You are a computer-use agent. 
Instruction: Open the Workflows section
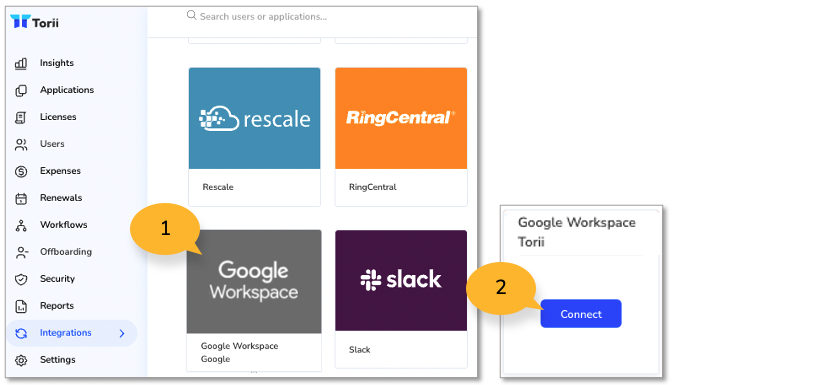64,225
